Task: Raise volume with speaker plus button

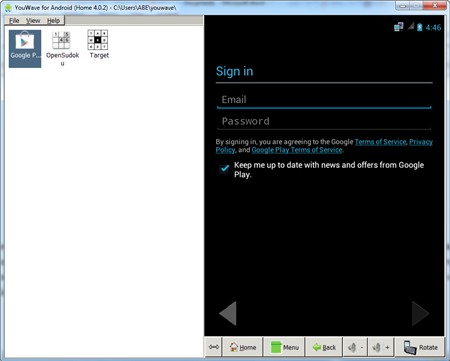Action: click(381, 347)
